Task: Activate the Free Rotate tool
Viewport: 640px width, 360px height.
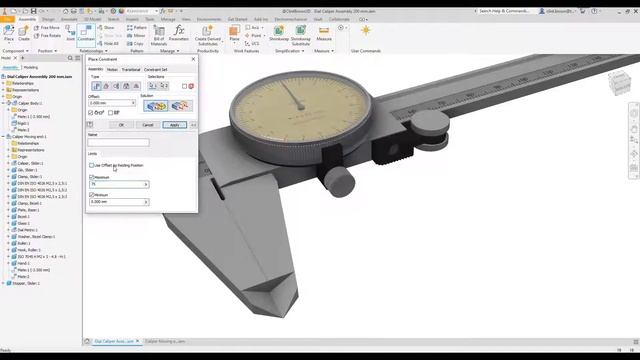Action: tap(47, 36)
